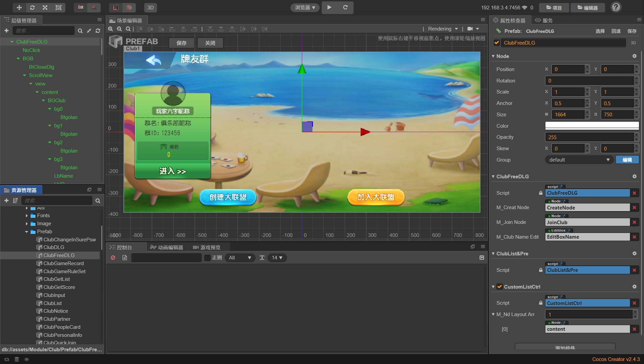Zoom in the scene editor

(110, 29)
